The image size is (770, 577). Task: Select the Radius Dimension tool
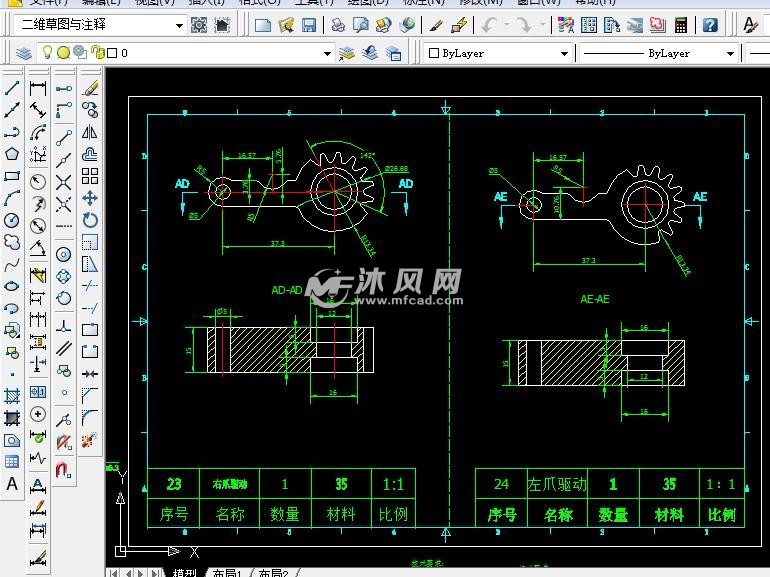[x=38, y=182]
